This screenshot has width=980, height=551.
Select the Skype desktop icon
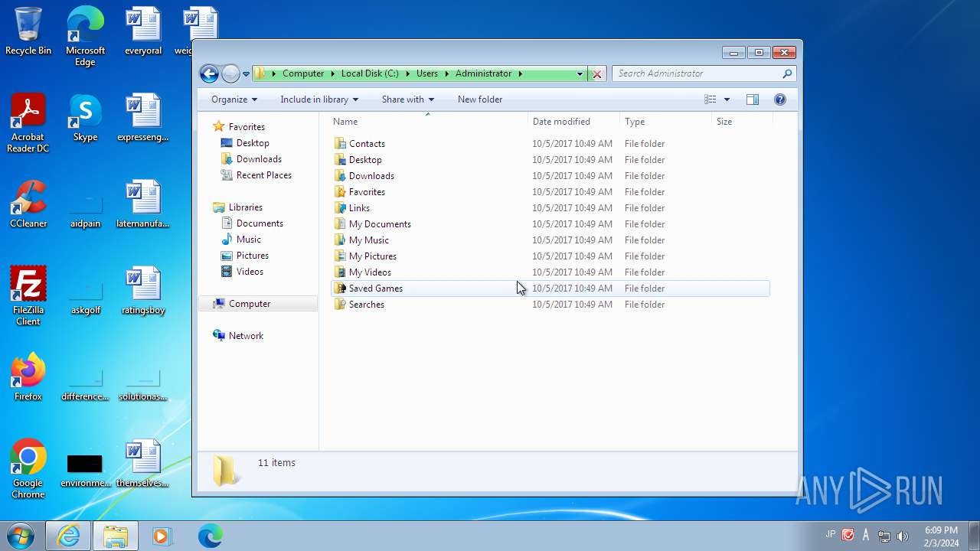(x=85, y=118)
